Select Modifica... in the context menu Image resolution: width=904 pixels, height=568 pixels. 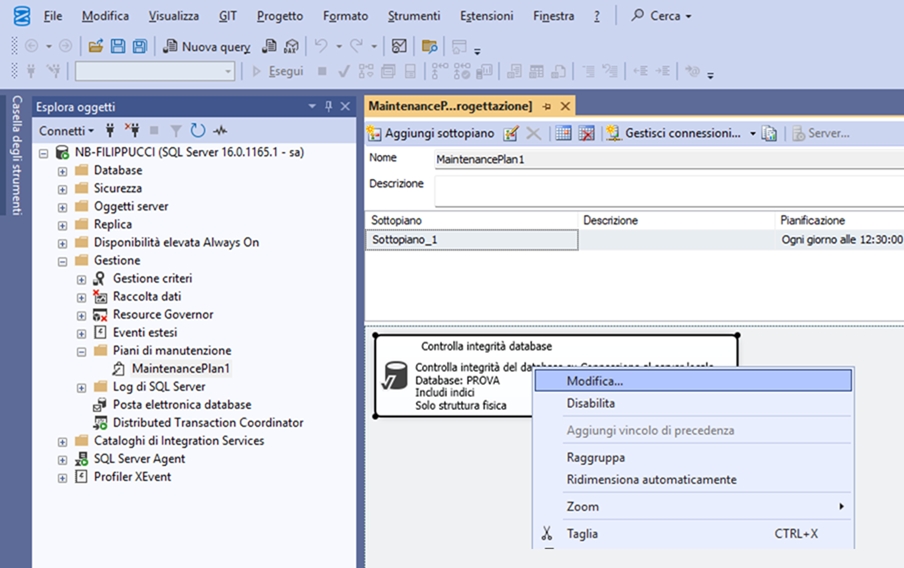pos(594,381)
